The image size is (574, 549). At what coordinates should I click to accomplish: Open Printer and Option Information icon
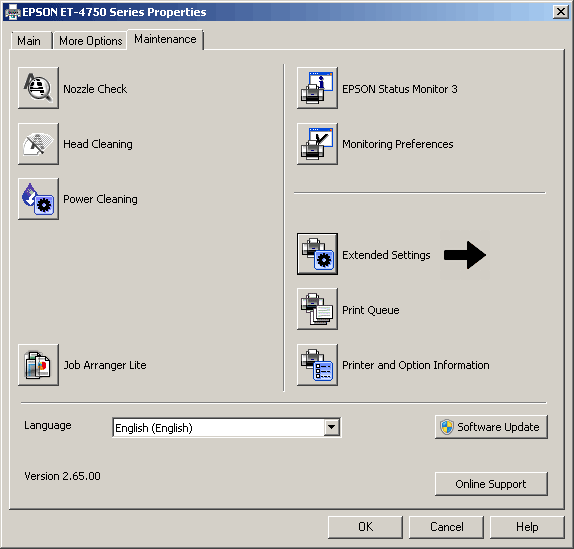[x=317, y=365]
